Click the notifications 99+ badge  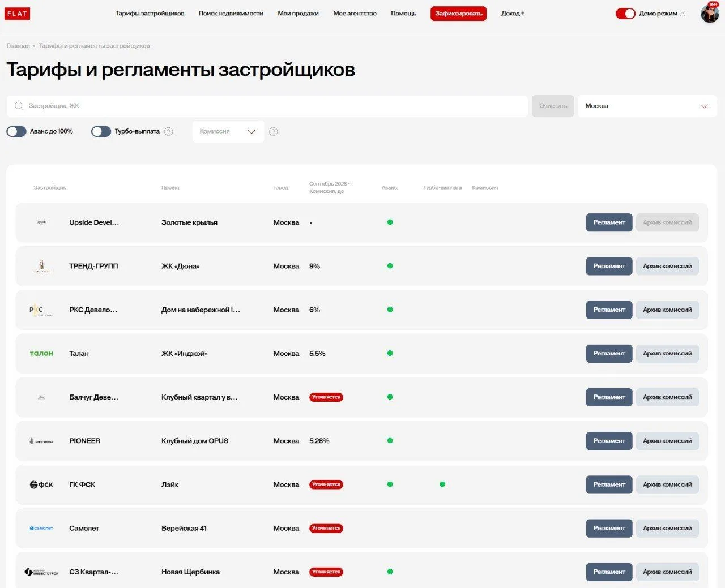713,5
